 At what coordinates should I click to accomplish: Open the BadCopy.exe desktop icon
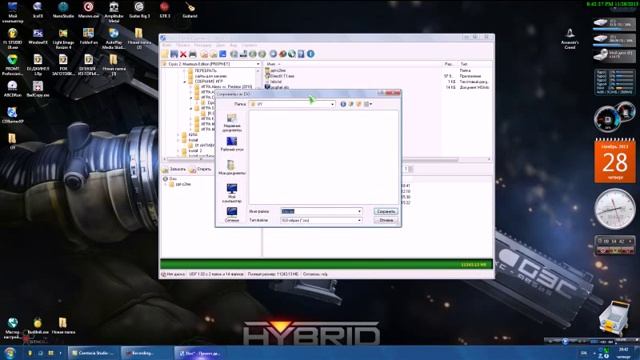(38, 89)
